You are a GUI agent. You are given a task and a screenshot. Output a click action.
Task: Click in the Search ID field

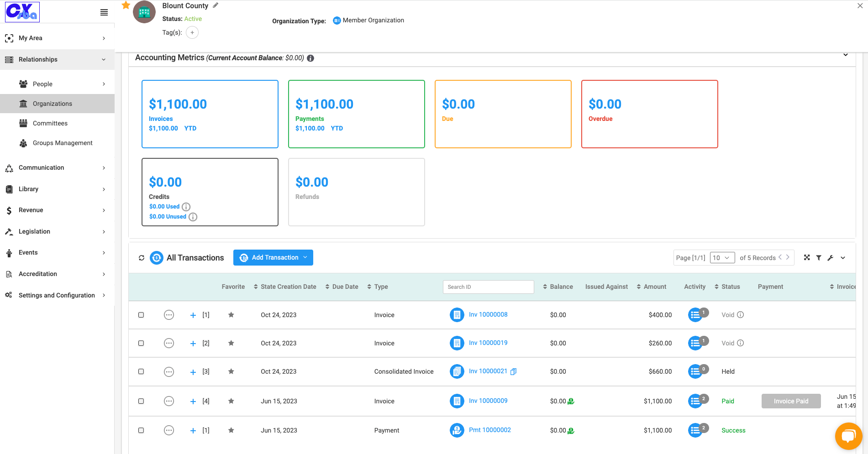point(488,287)
